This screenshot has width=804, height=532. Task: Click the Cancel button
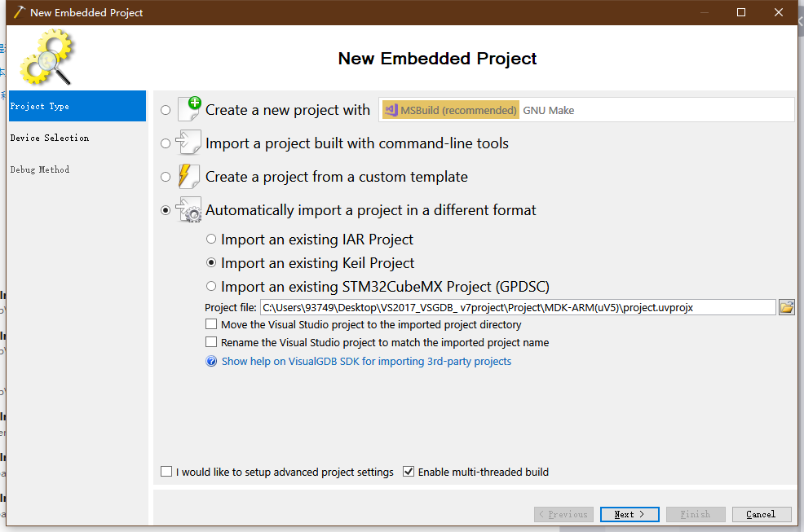[x=762, y=514]
